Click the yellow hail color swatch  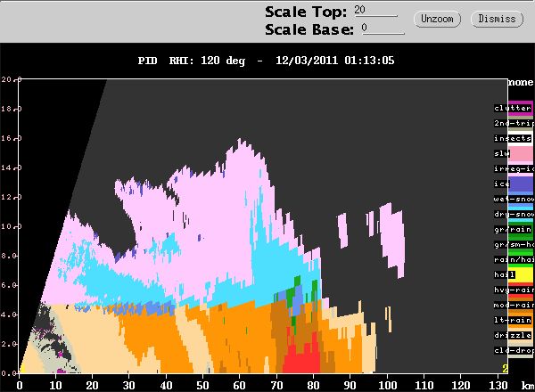click(x=521, y=274)
